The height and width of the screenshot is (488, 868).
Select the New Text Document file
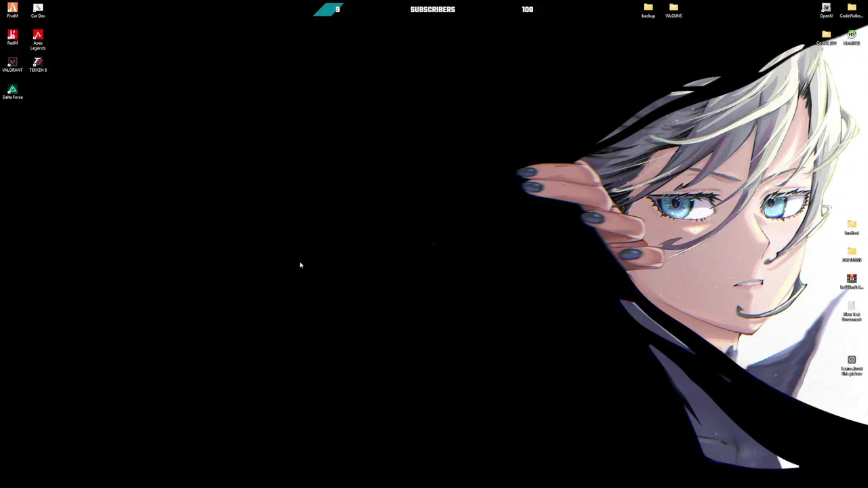tap(852, 311)
